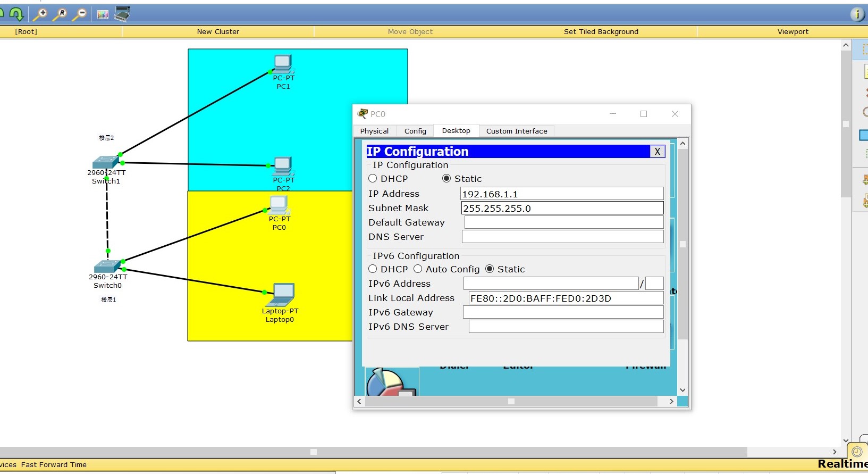Switch to the Custom Interface tab
The height and width of the screenshot is (474, 868).
517,131
